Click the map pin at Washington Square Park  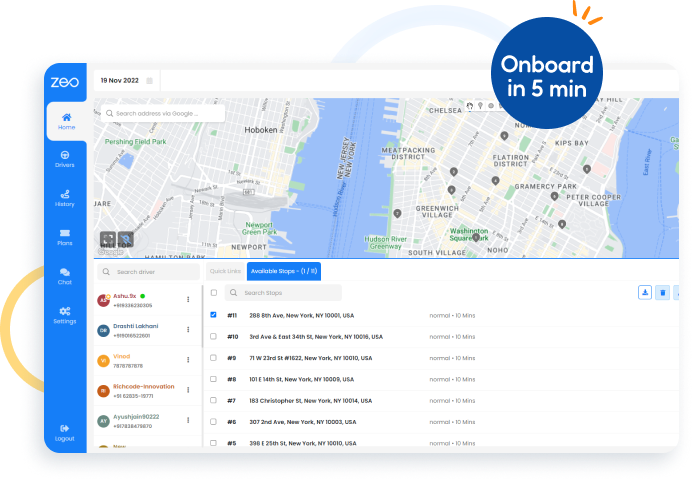point(476,237)
